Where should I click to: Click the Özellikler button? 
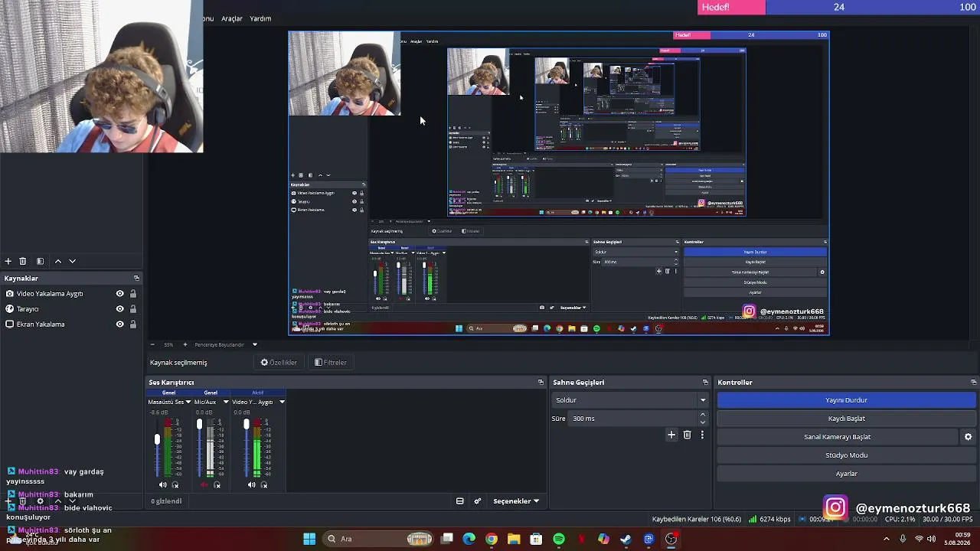(x=279, y=363)
